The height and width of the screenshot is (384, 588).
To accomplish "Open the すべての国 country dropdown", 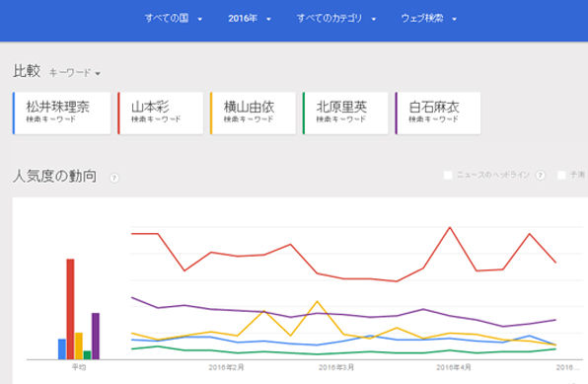I will coord(174,19).
